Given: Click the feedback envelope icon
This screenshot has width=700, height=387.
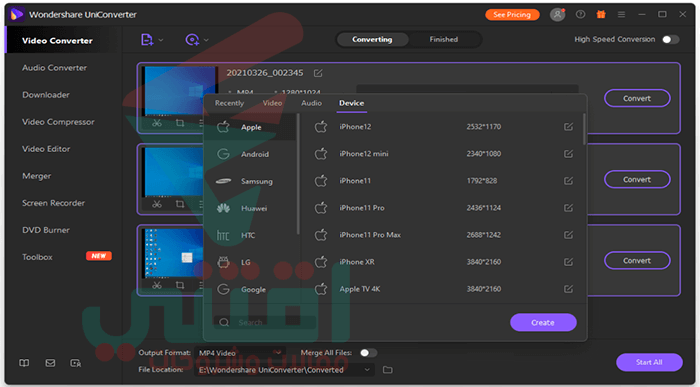Looking at the screenshot, I should coord(50,363).
